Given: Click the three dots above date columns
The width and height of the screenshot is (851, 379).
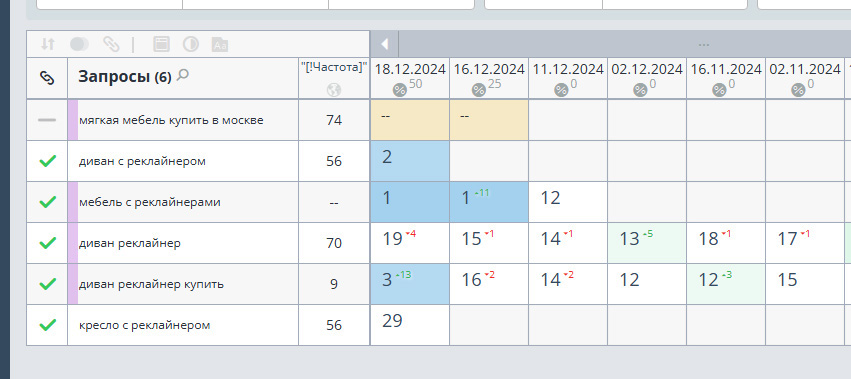Looking at the screenshot, I should click(704, 45).
